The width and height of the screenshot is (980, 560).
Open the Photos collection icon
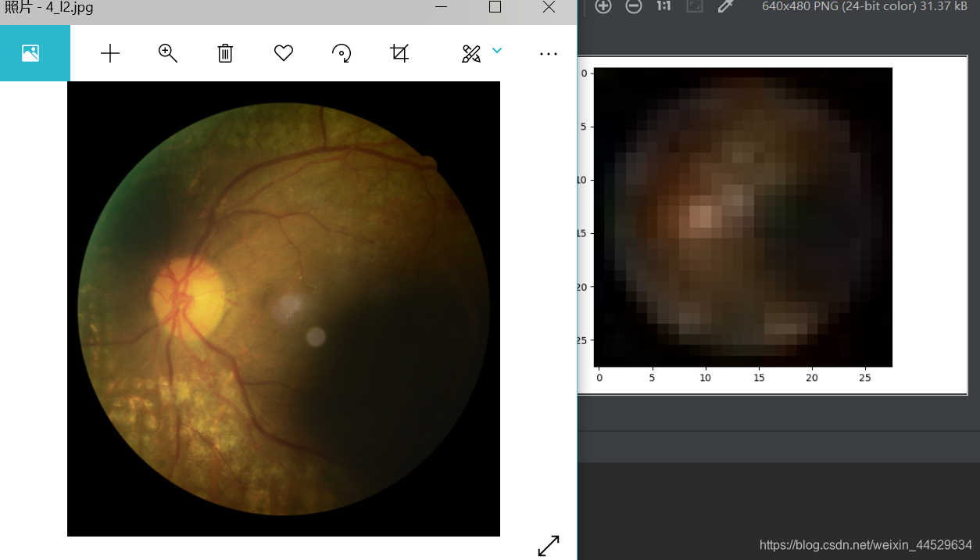30,53
